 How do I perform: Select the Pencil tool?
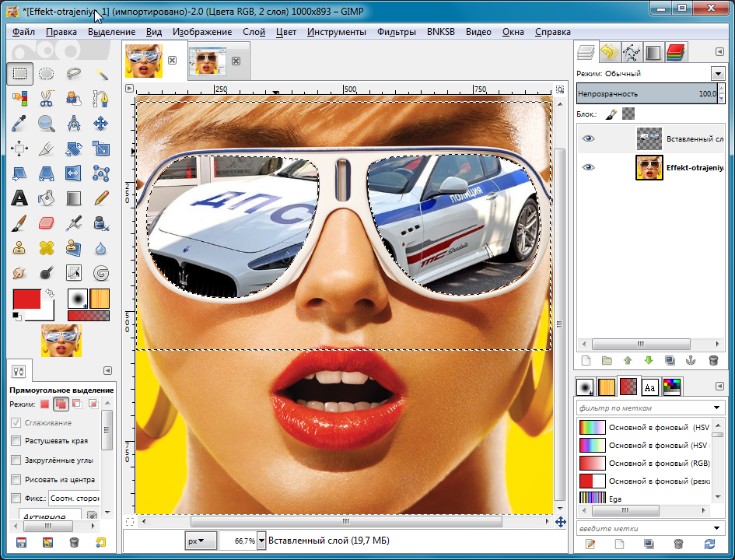101,198
